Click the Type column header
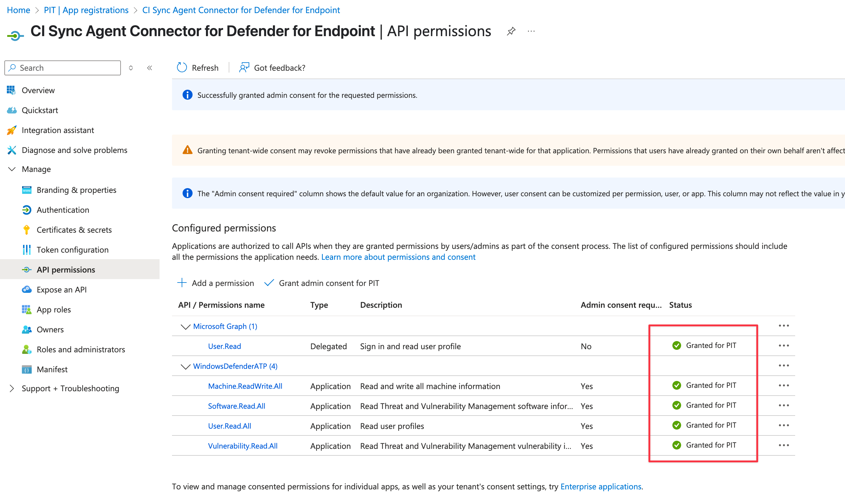Viewport: 845px width, 504px height. (x=319, y=305)
